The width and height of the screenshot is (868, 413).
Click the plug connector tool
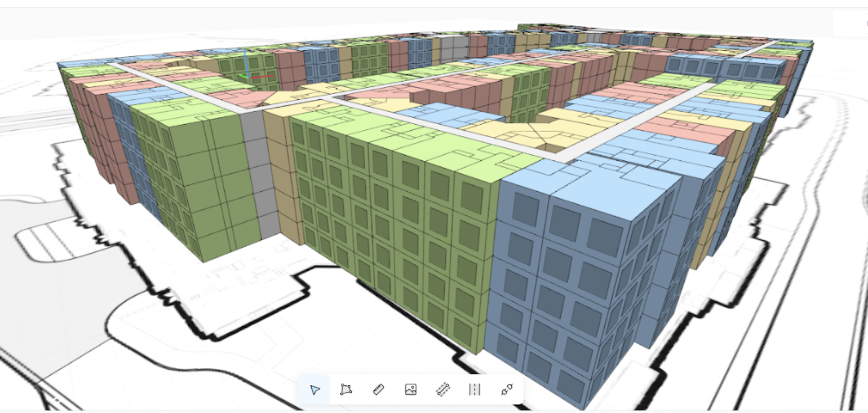(507, 389)
